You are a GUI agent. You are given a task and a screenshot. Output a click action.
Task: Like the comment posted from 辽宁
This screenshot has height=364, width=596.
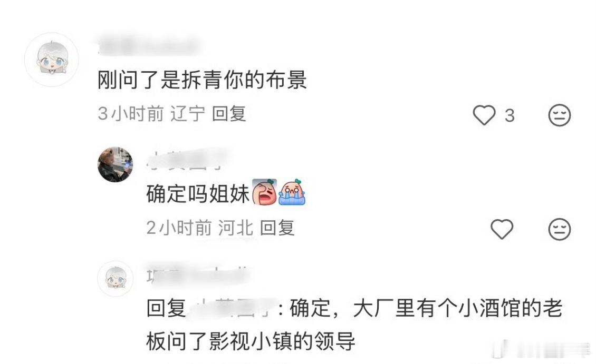click(484, 115)
